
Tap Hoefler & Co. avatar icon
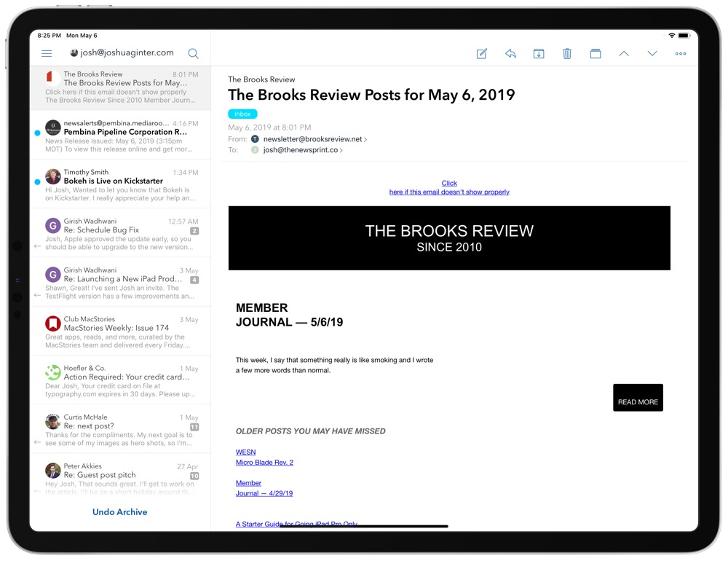53,373
